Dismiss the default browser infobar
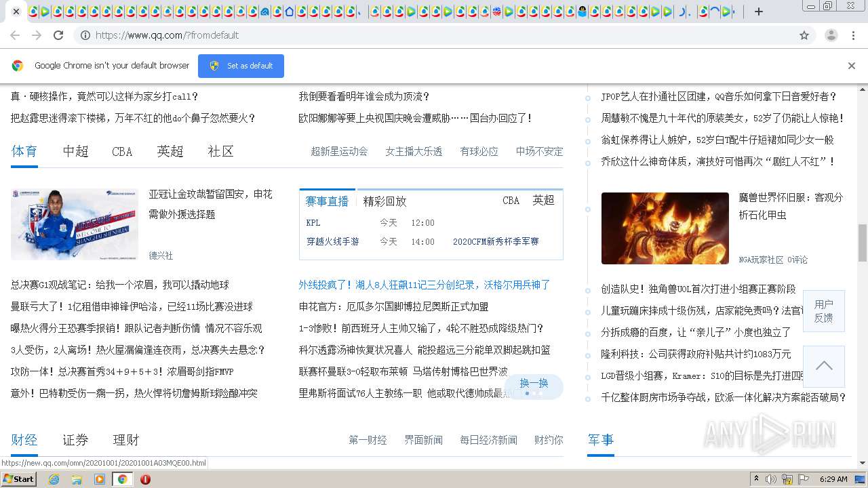The image size is (868, 488). (852, 66)
